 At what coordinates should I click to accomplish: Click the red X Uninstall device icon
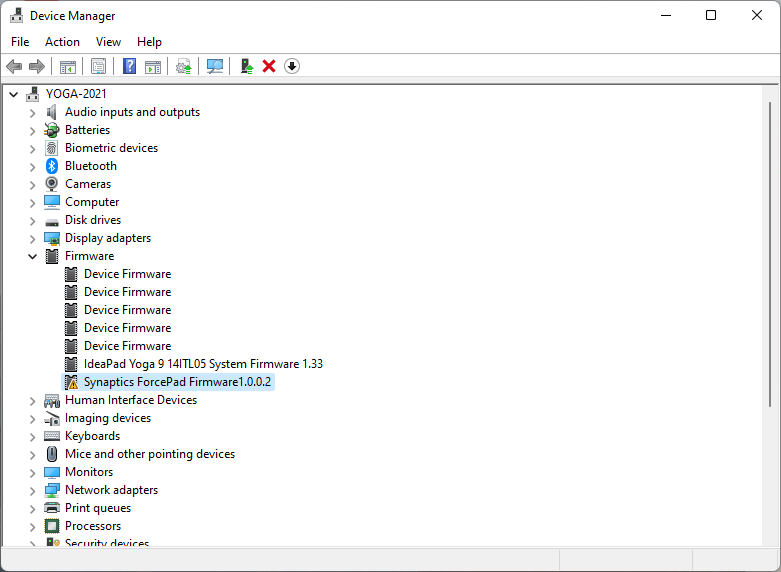[x=269, y=66]
